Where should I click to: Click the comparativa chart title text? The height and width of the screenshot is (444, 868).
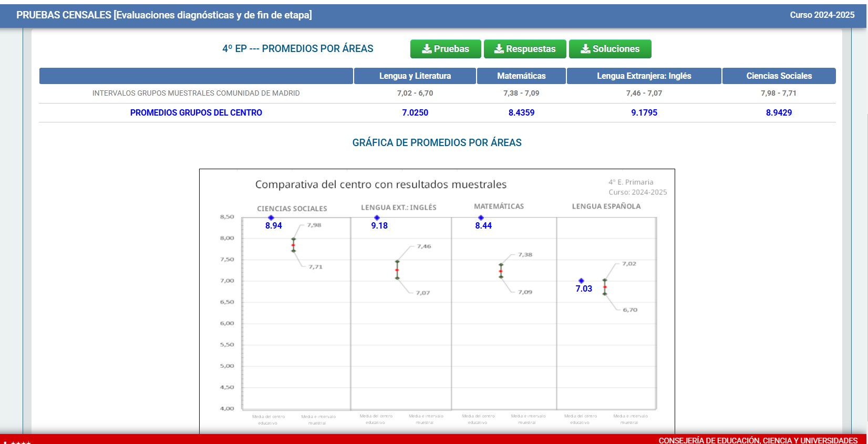coord(381,184)
